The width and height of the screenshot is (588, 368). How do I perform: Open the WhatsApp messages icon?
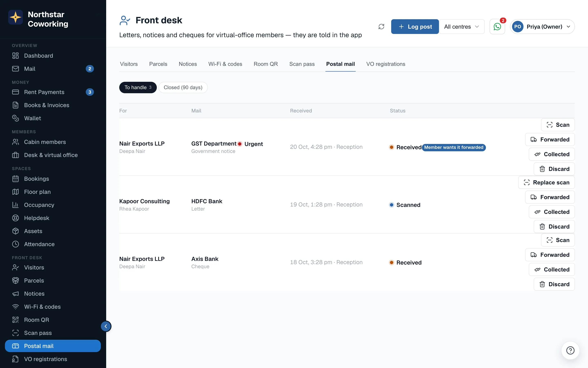(x=497, y=27)
